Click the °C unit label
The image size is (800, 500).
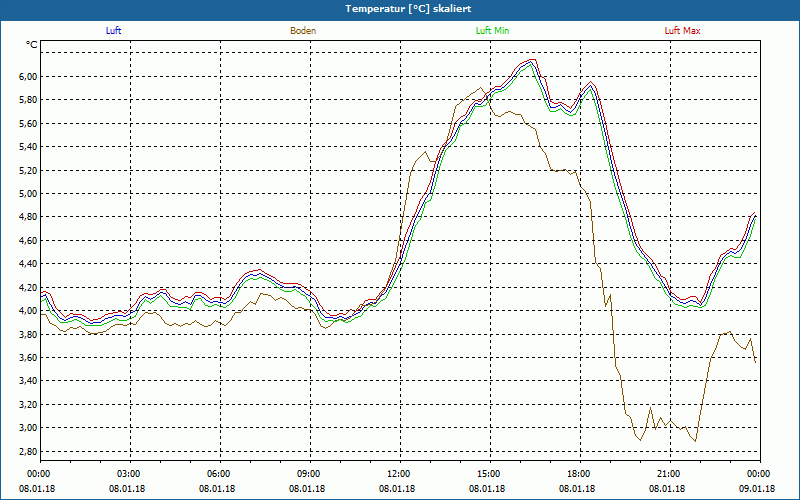point(32,45)
